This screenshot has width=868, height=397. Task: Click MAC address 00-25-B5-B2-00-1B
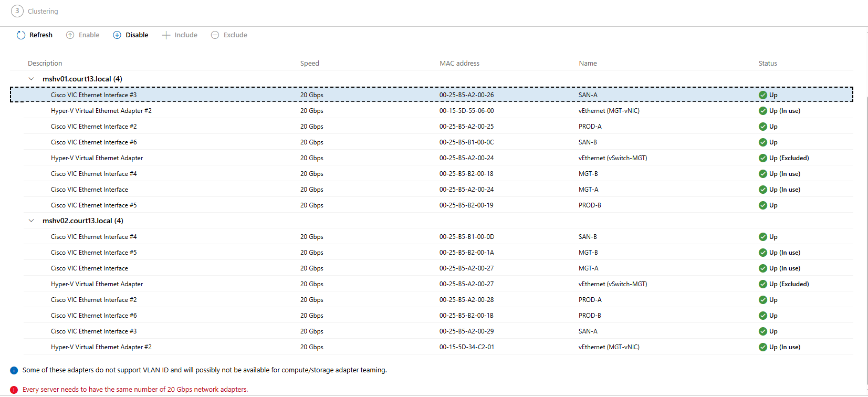click(x=466, y=316)
